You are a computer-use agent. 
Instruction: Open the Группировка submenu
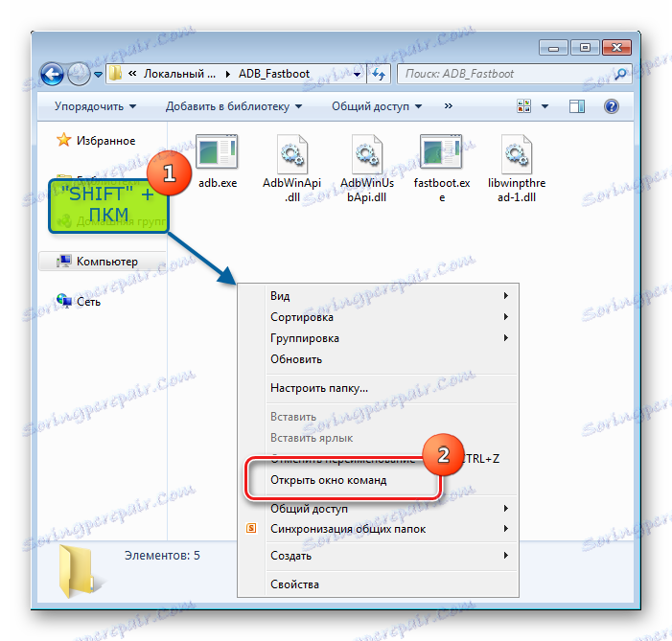tap(379, 338)
